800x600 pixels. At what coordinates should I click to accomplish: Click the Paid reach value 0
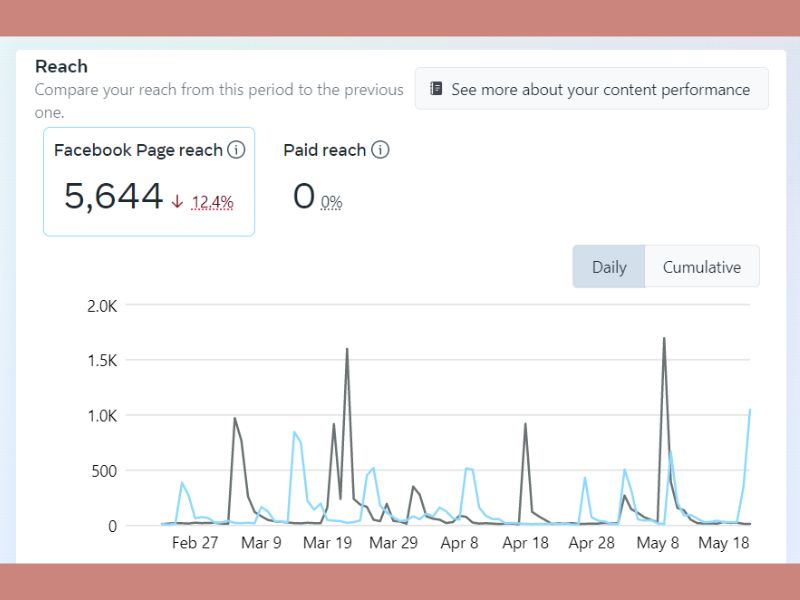(x=304, y=196)
